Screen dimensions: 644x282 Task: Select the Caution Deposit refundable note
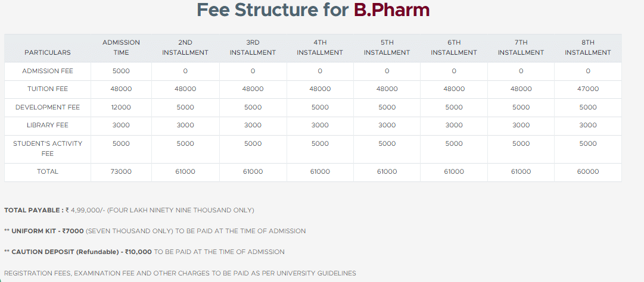coord(144,252)
